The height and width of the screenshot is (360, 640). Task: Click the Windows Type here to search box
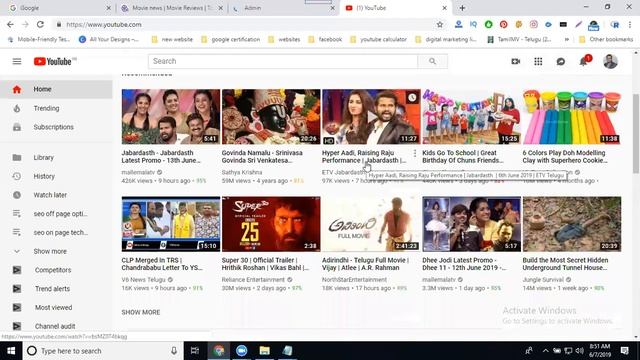tap(103, 351)
